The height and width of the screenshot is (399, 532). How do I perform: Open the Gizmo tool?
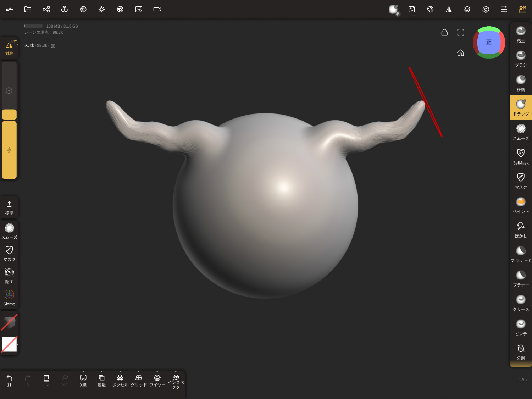coord(9,298)
